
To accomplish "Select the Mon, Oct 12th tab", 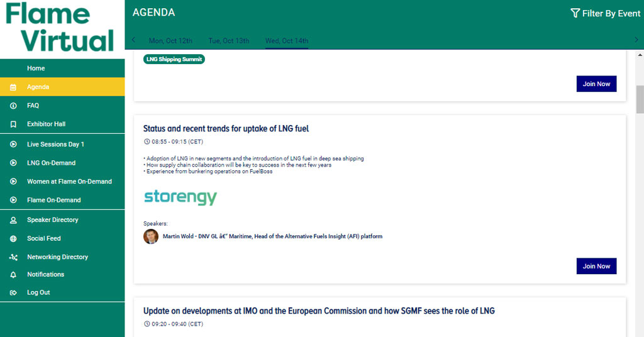I will click(x=170, y=41).
